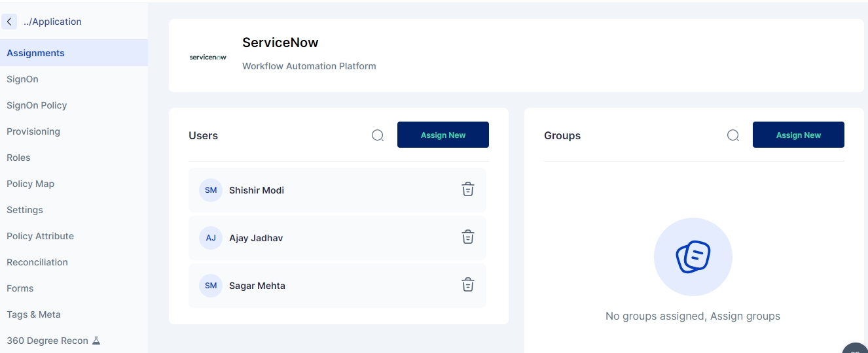Click the empty groups illustration icon
The image size is (868, 353).
pos(693,257)
